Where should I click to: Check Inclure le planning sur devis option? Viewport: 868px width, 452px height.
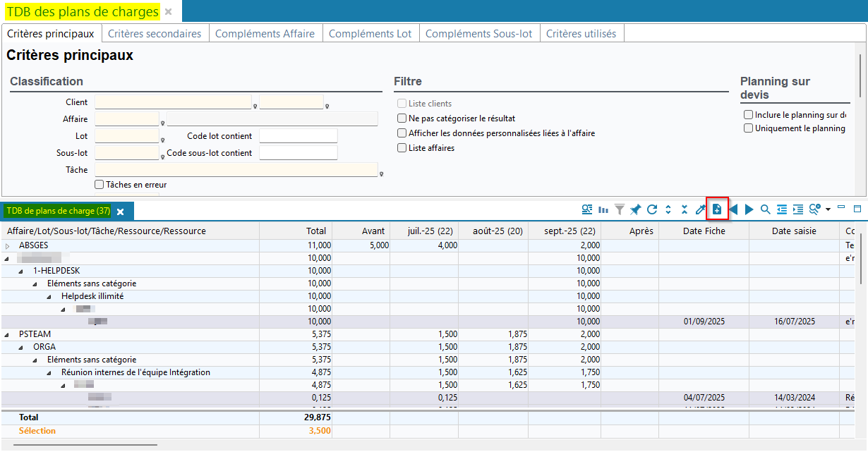(749, 115)
